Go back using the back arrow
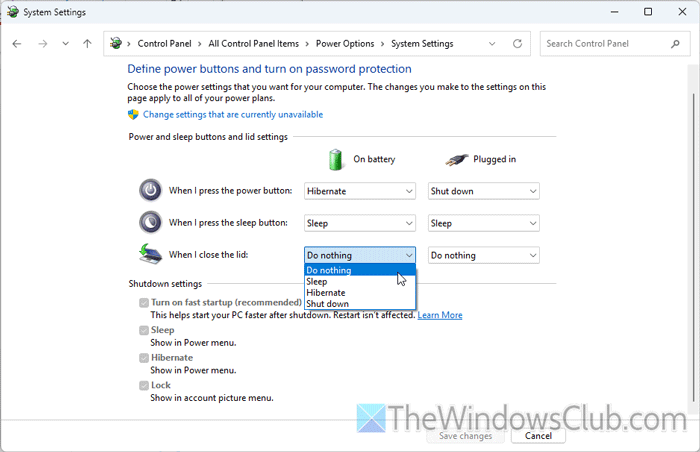Image resolution: width=700 pixels, height=452 pixels. click(17, 44)
